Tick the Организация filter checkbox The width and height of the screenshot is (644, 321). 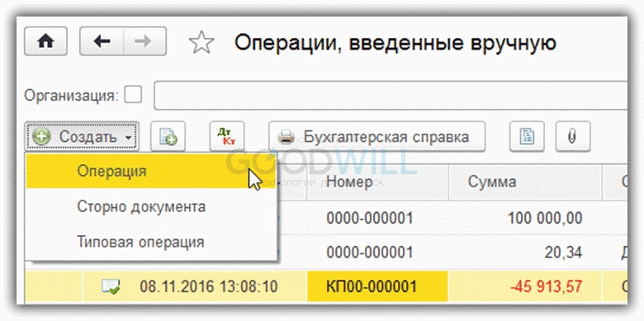click(x=133, y=95)
